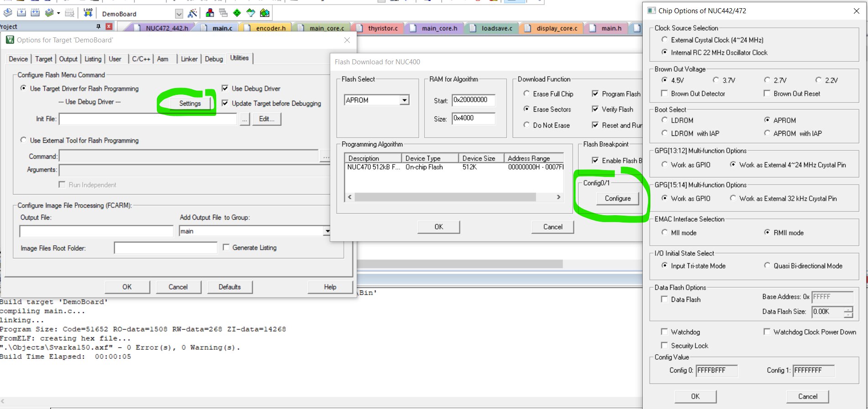868x409 pixels.
Task: Click the Translate file toolbar icon
Action: [x=8, y=13]
